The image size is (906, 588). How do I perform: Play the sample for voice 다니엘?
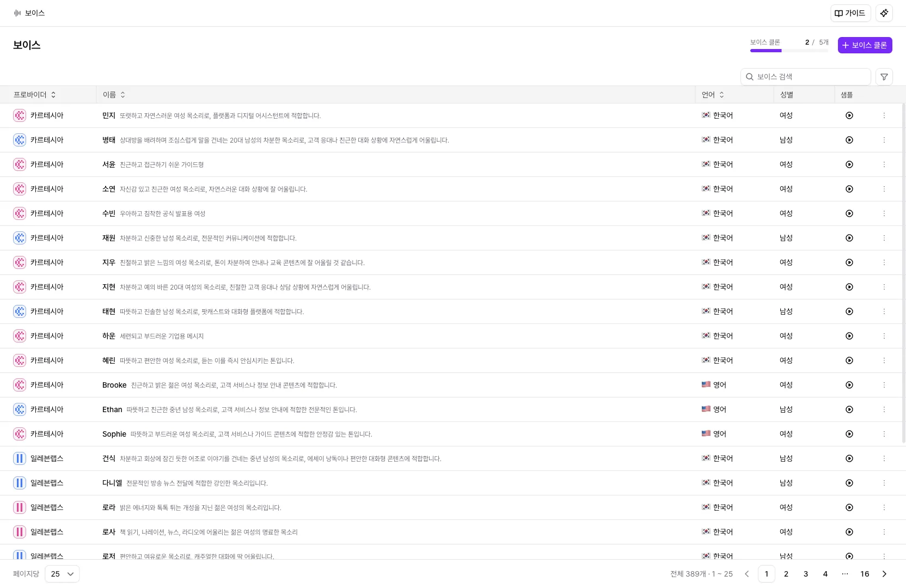849,483
